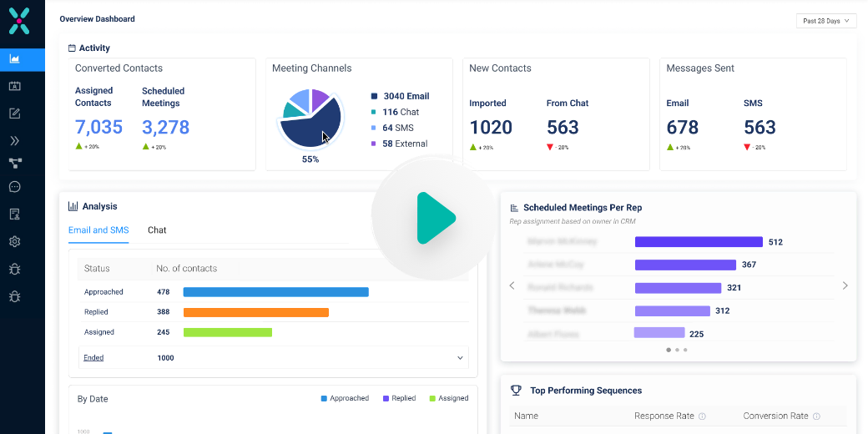Open the calendar icon in sidebar

click(x=15, y=86)
